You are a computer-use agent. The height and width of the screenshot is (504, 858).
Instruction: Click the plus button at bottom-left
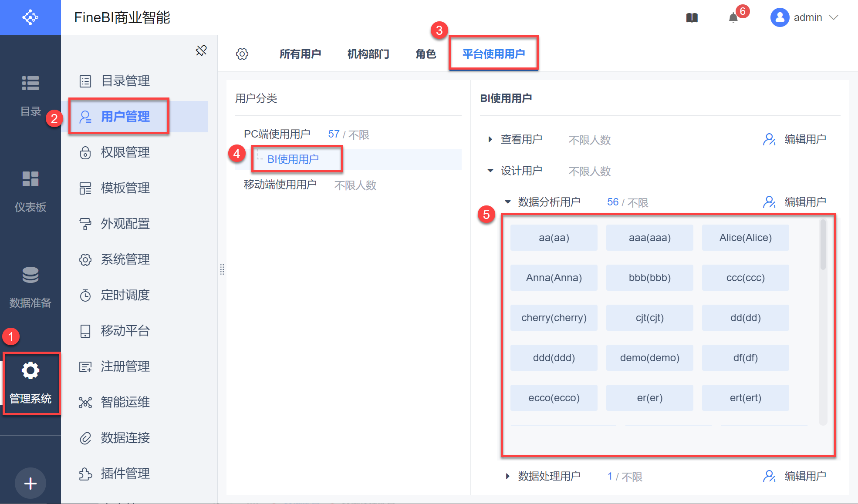tap(30, 483)
